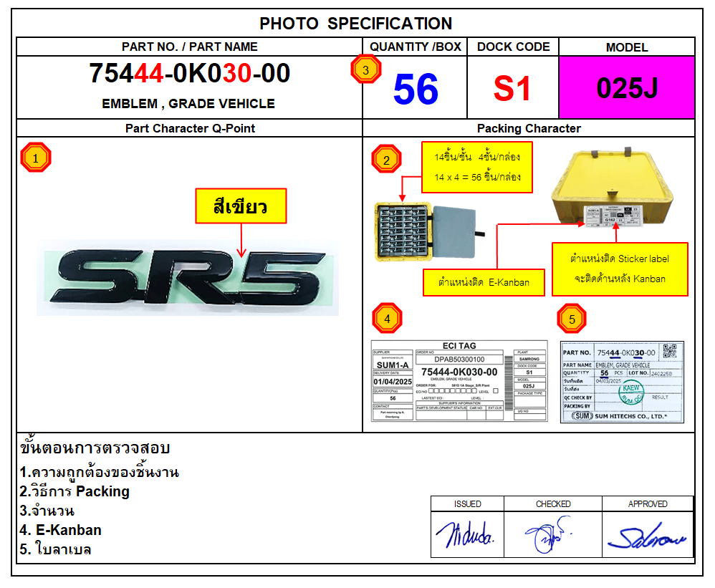Click the magenta model cell 025J
The image size is (715, 588).
pos(627,87)
